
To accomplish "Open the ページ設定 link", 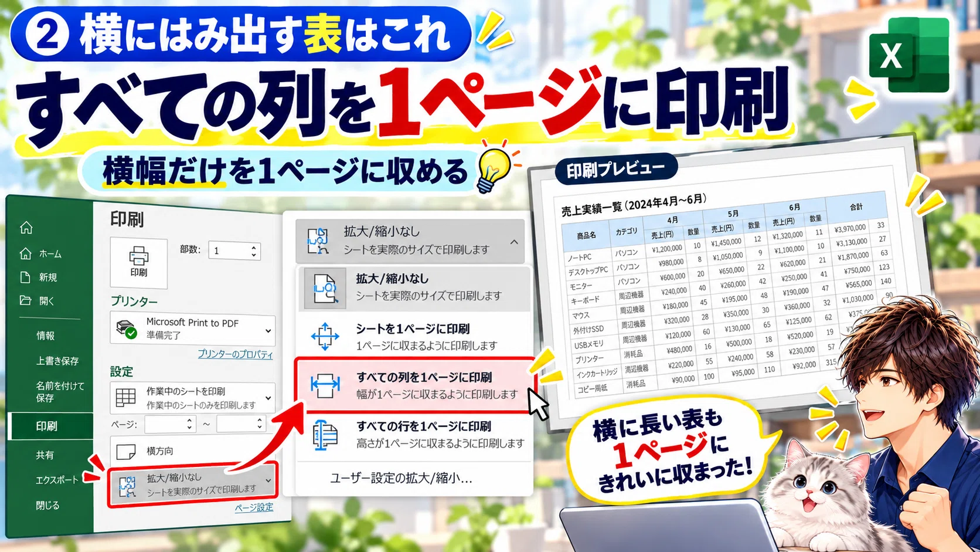I will coord(254,507).
